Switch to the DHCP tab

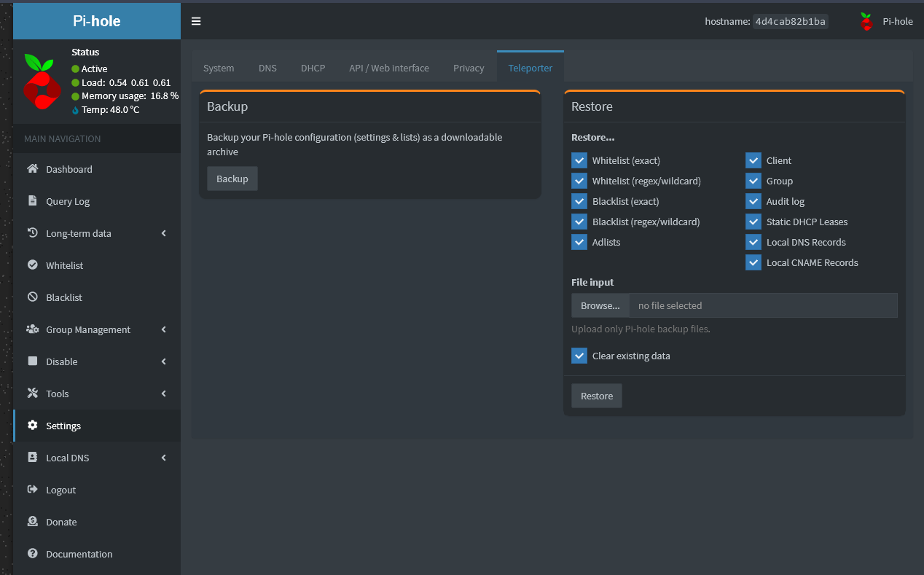[x=313, y=68]
